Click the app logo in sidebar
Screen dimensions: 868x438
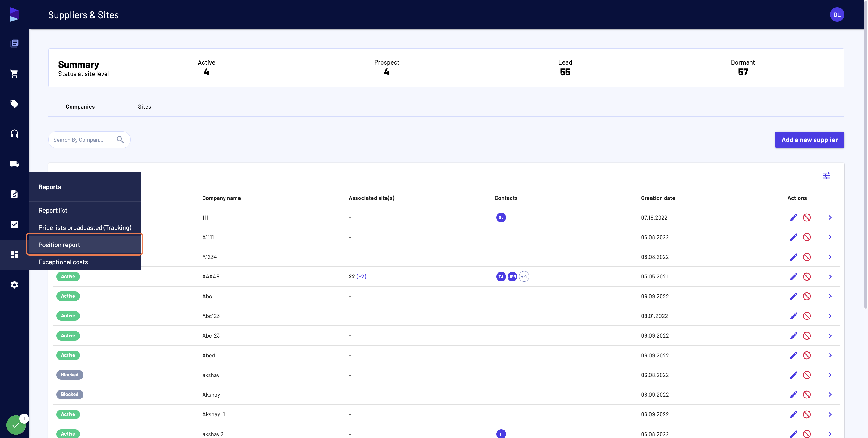click(14, 14)
